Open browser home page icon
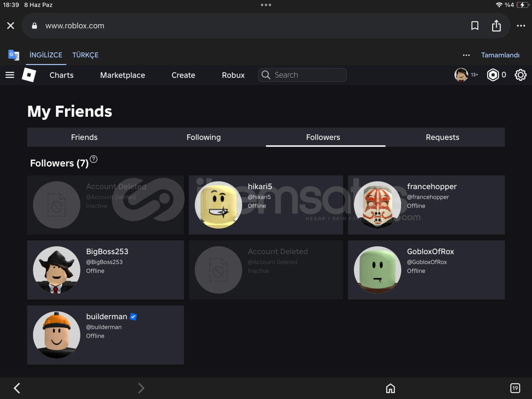532x399 pixels. click(391, 388)
